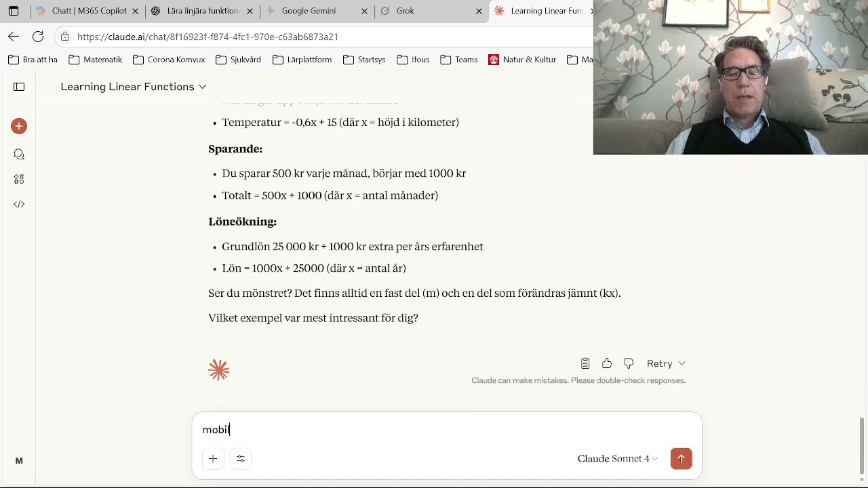Add an attachment with the plus button

pos(213,459)
